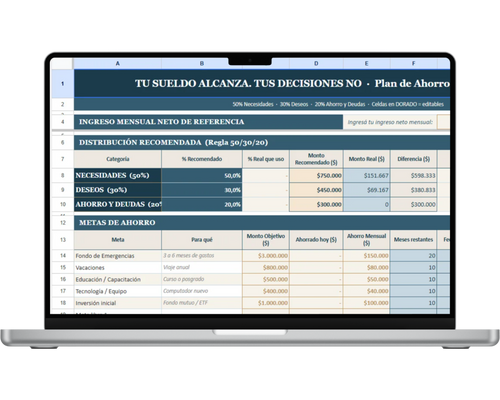Select column D header
The width and height of the screenshot is (500, 400).
(316, 63)
